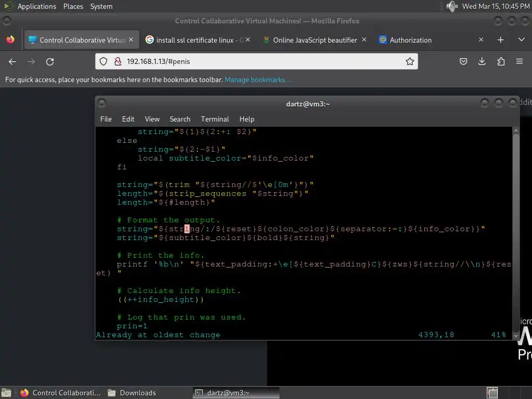Open the extensions puzzle icon
Screen dimensions: 532x399
[x=501, y=61]
